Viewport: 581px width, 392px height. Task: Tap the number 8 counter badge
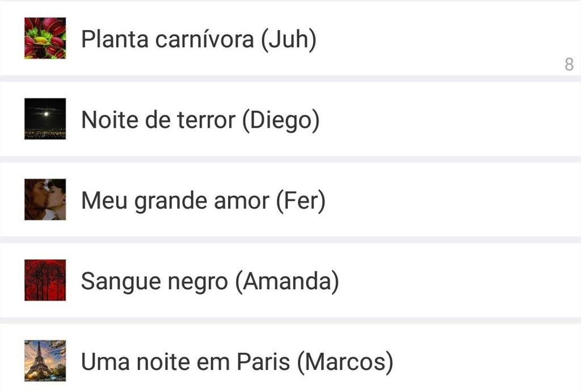(x=569, y=65)
